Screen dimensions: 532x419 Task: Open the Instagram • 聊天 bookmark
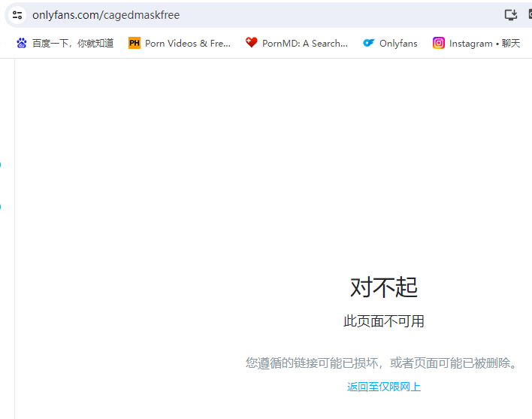pos(485,44)
